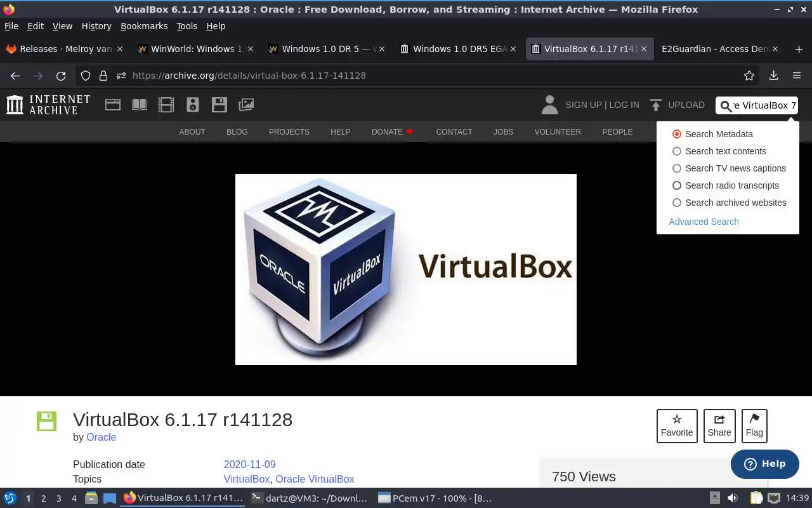Image resolution: width=812 pixels, height=508 pixels.
Task: Select Search archived websites option
Action: (677, 203)
